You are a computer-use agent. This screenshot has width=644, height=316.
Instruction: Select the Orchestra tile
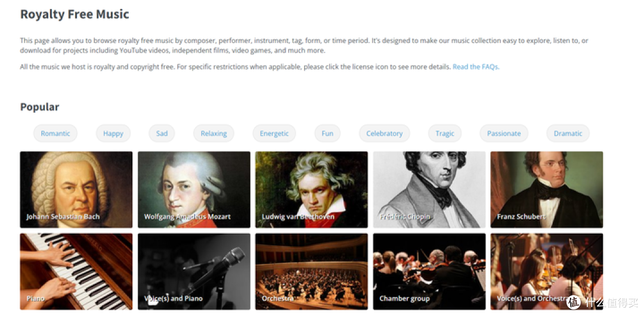311,272
